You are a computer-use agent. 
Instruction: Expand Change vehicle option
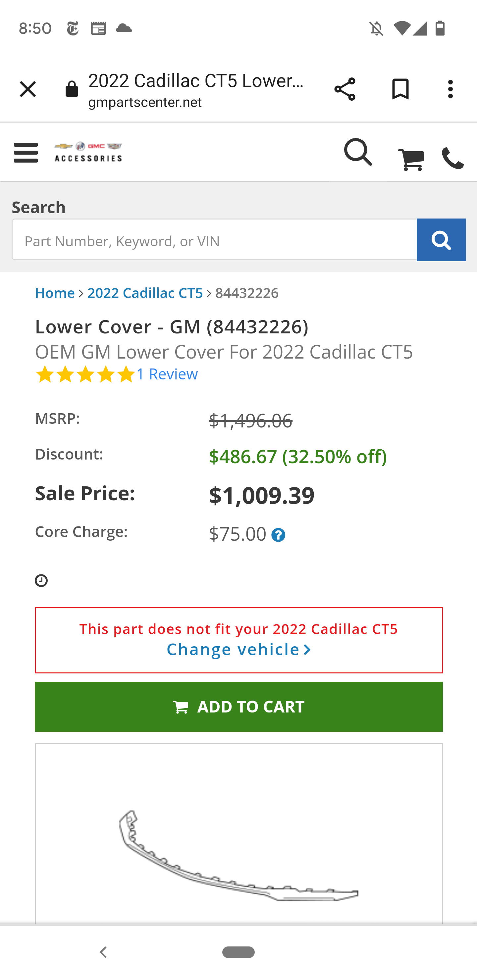pyautogui.click(x=239, y=649)
